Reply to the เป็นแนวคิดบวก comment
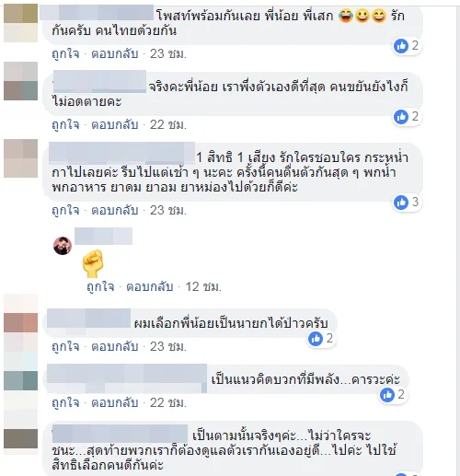460x476 pixels. [115, 402]
